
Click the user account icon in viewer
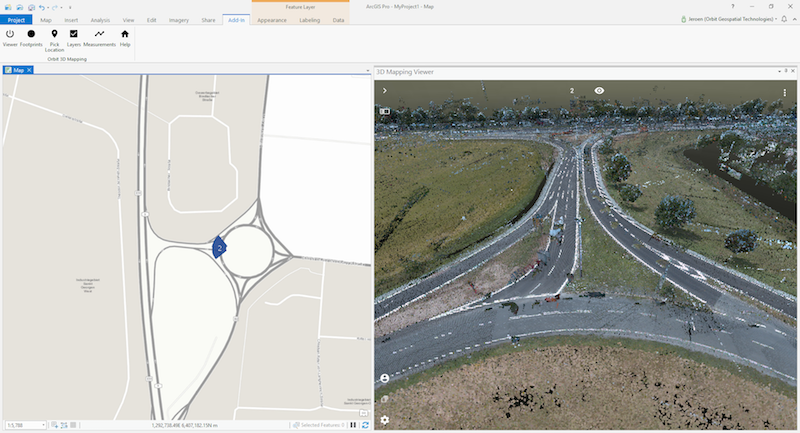click(x=384, y=379)
